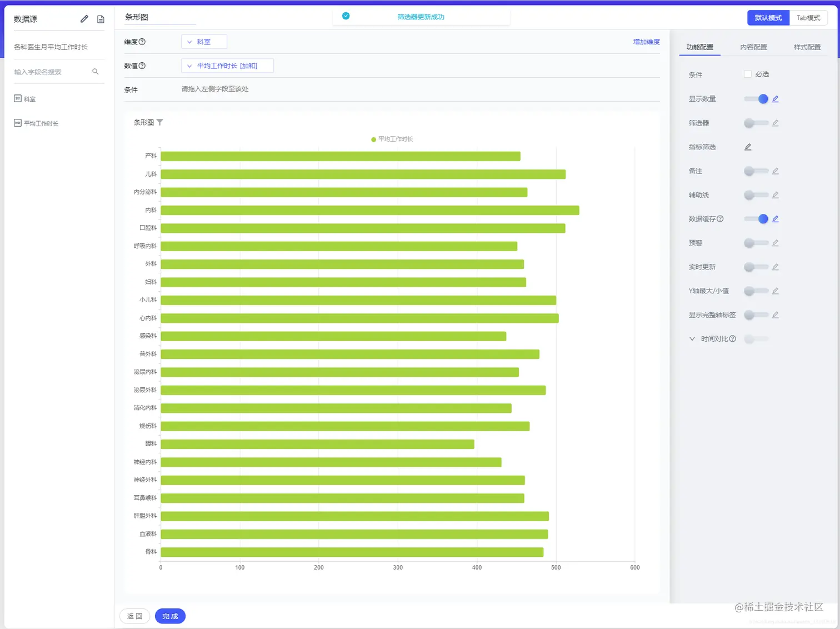Edit the 备注 setting pencil icon
840x629 pixels.
coord(776,171)
